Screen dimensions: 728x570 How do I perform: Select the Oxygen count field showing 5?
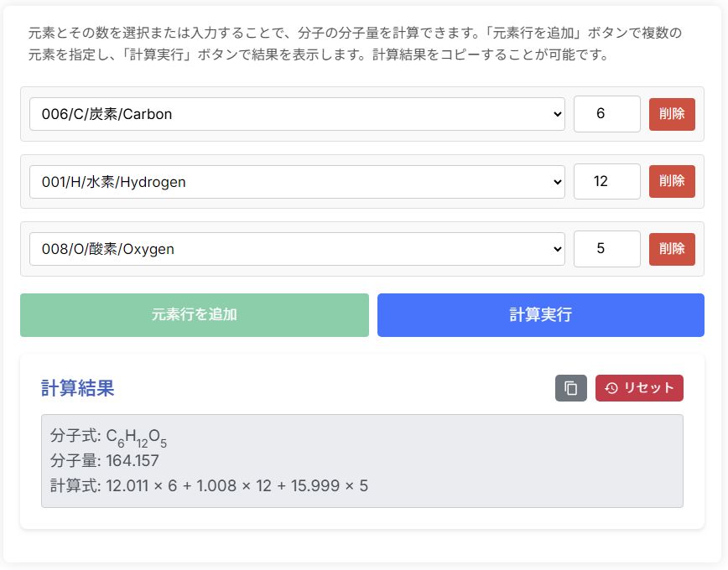point(606,249)
